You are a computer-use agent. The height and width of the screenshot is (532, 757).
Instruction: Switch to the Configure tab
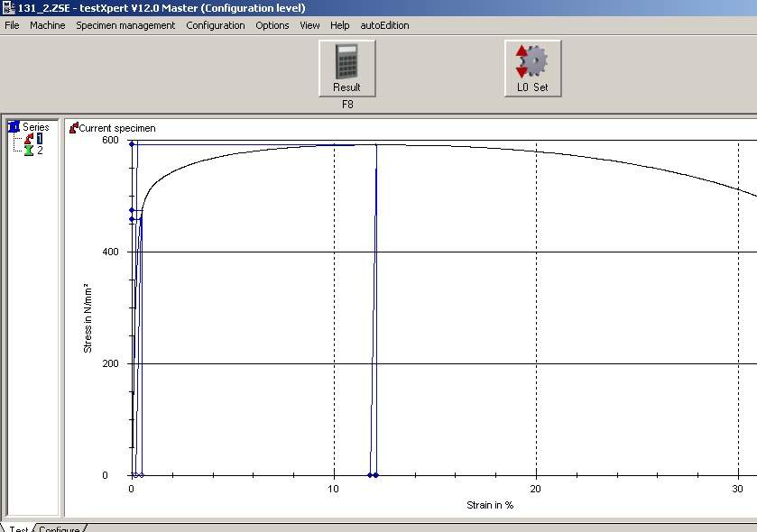pos(59,528)
